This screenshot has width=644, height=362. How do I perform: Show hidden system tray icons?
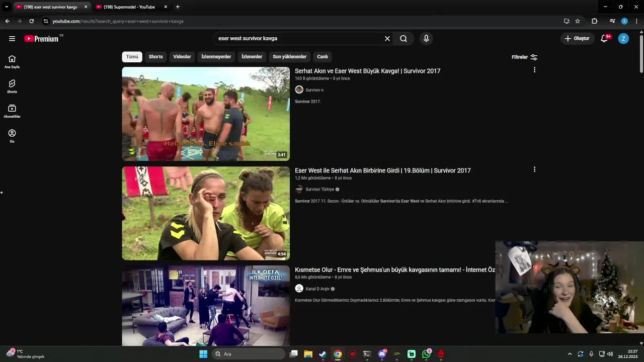570,354
